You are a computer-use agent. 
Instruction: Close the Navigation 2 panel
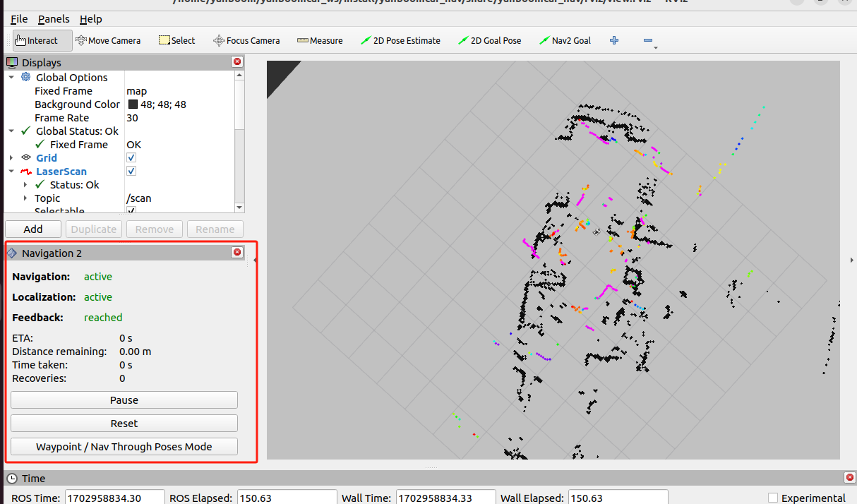[237, 252]
